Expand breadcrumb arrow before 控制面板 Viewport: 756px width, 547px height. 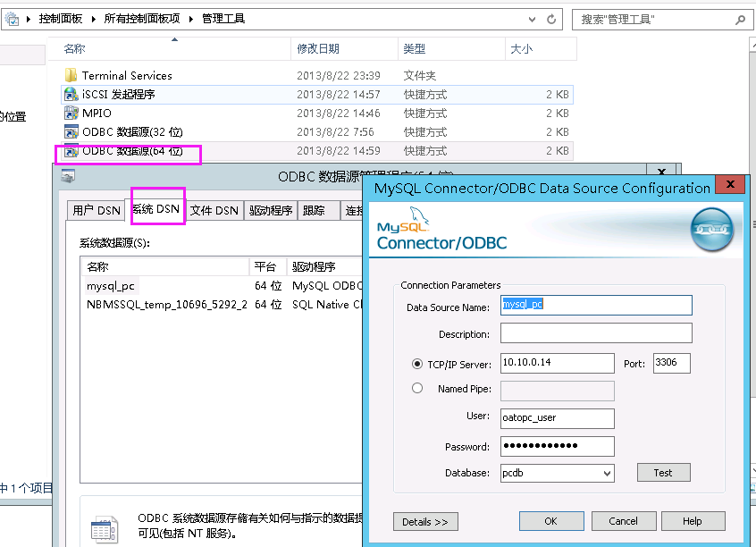[29, 19]
